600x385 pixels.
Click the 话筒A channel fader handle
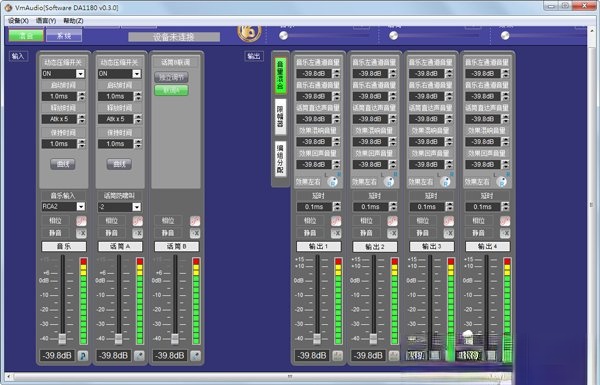point(119,338)
